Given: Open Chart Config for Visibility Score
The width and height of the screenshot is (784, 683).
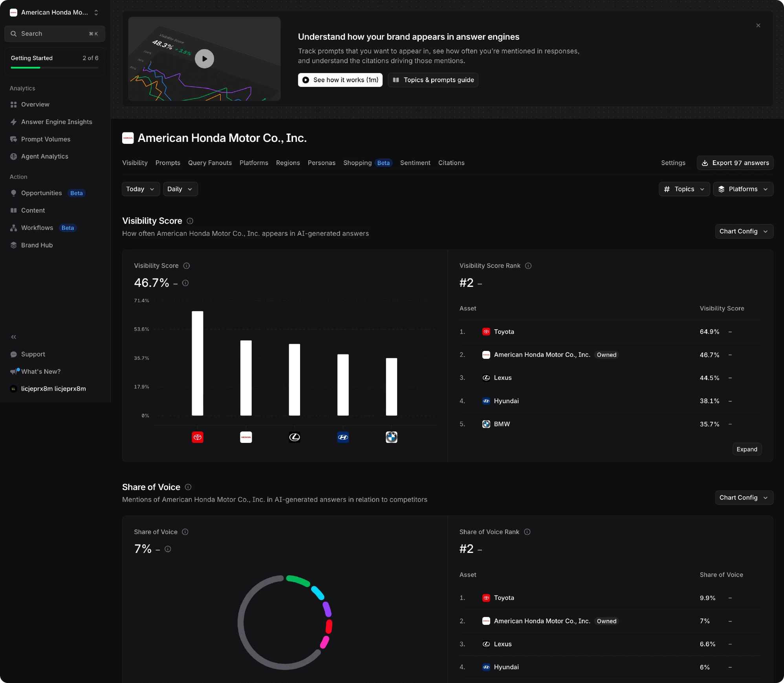Looking at the screenshot, I should (x=744, y=231).
